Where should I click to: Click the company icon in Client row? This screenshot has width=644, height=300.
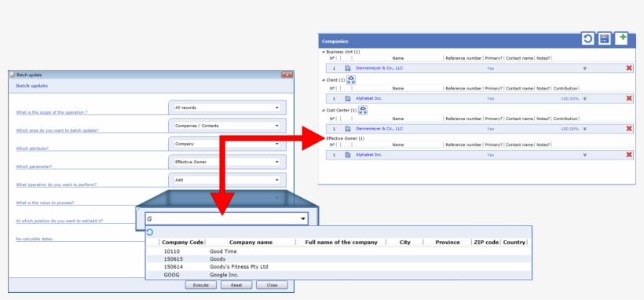(348, 99)
